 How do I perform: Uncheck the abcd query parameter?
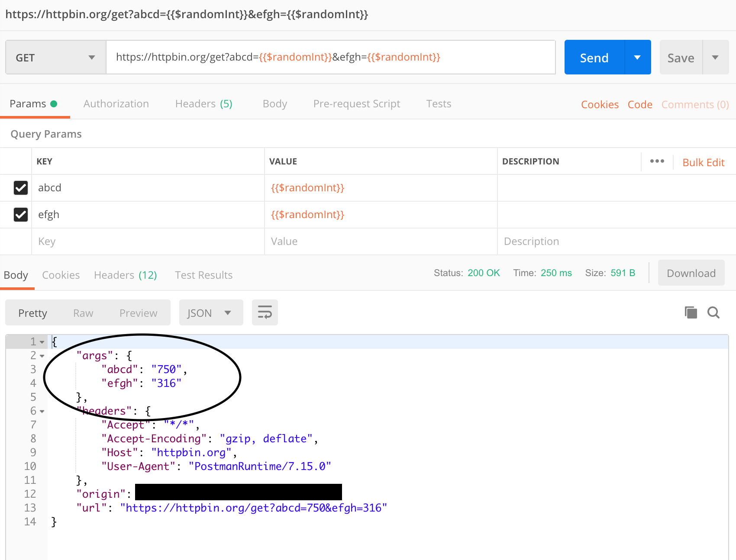(21, 188)
